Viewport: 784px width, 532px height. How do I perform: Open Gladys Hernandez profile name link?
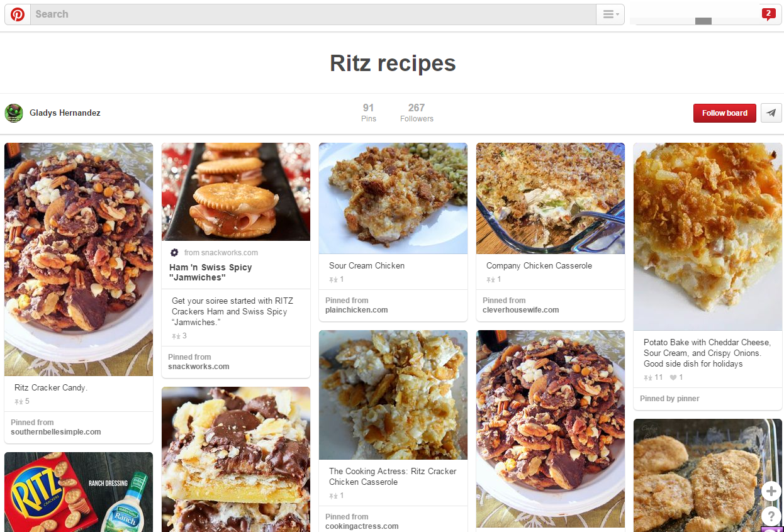(x=65, y=113)
